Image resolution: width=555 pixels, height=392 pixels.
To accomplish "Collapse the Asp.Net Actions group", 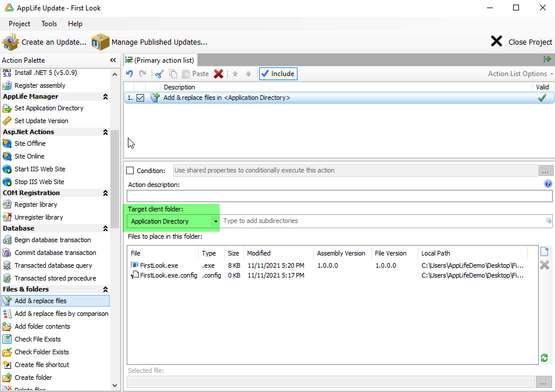I will [105, 132].
